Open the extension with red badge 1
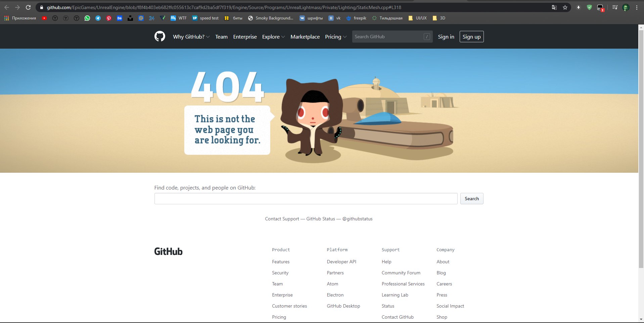 pos(600,8)
